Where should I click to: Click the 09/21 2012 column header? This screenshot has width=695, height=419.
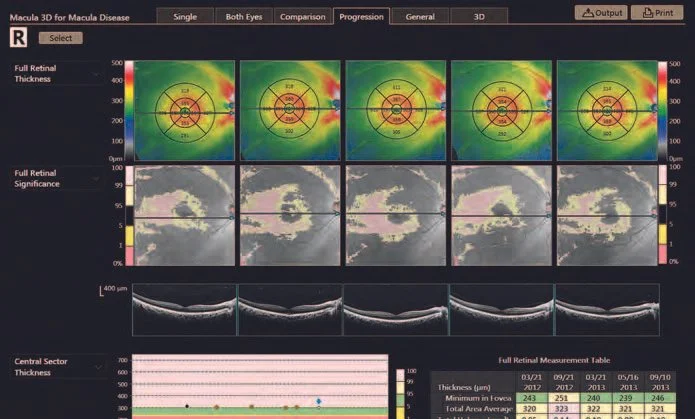(564, 382)
